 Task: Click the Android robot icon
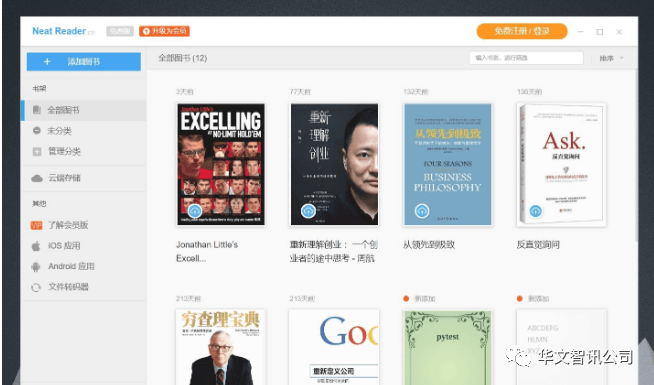(x=36, y=267)
